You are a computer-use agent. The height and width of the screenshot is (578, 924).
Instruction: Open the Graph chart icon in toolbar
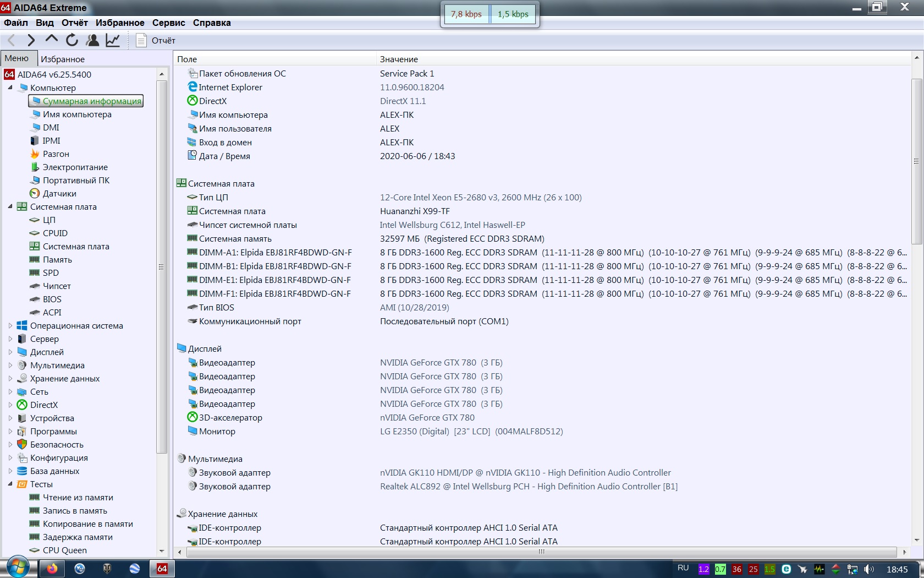(x=113, y=40)
